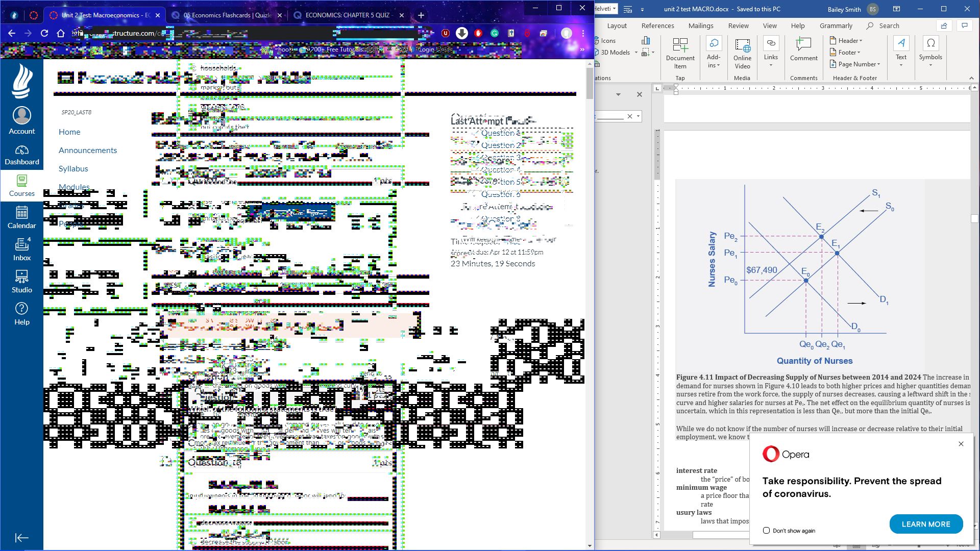This screenshot has height=551, width=980.
Task: Add a new Comment in Word
Action: [803, 49]
